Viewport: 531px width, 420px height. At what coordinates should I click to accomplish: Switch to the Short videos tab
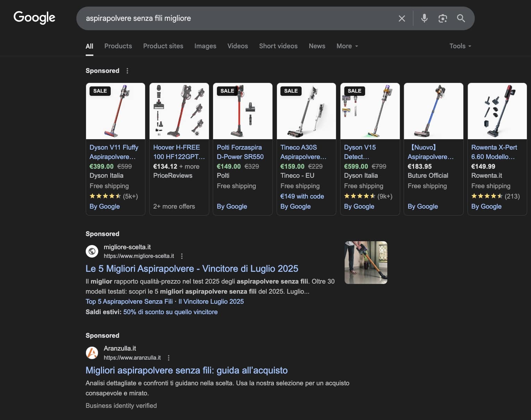[278, 46]
